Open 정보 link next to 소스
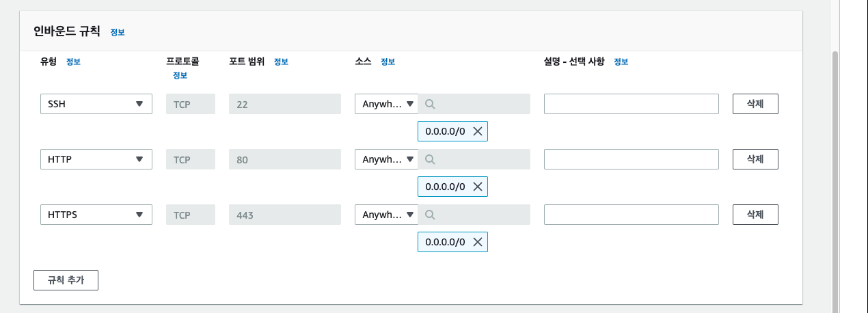 point(388,62)
